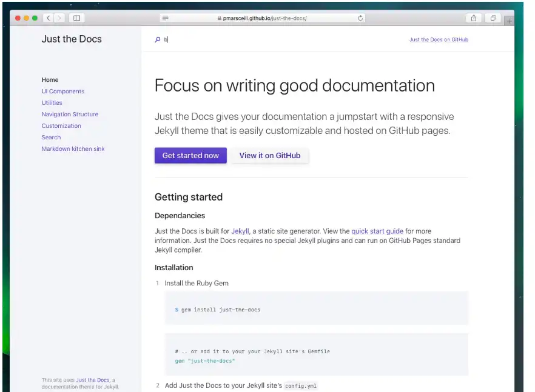Go back with Safari's back arrow
Screen dimensions: 535x392
point(49,18)
